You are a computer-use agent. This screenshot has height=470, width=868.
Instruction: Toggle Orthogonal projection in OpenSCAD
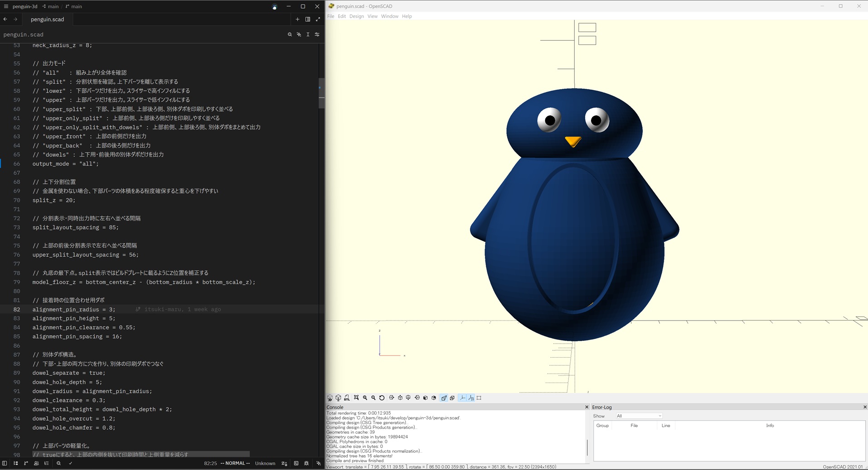click(452, 398)
